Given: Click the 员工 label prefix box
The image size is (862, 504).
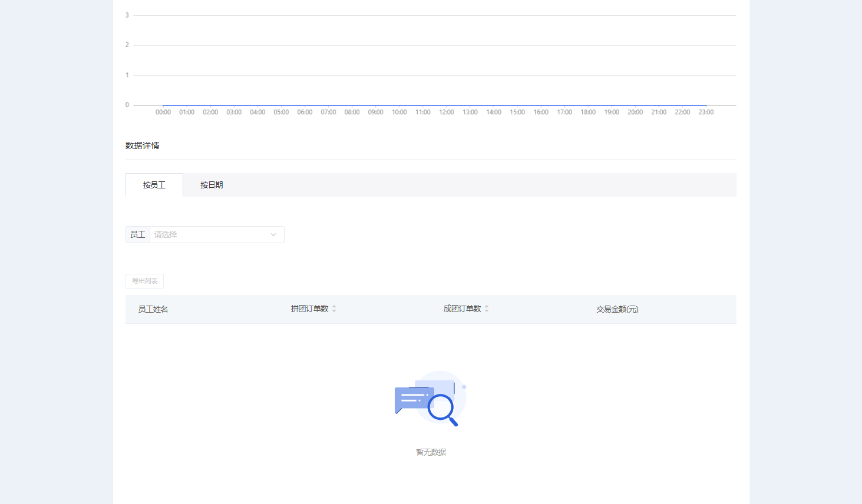Looking at the screenshot, I should pyautogui.click(x=138, y=234).
